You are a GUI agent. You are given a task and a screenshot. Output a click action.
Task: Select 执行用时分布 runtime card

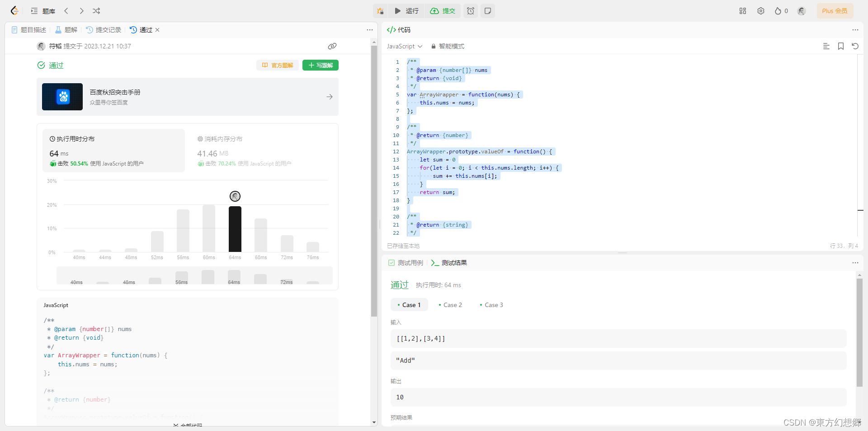[113, 151]
